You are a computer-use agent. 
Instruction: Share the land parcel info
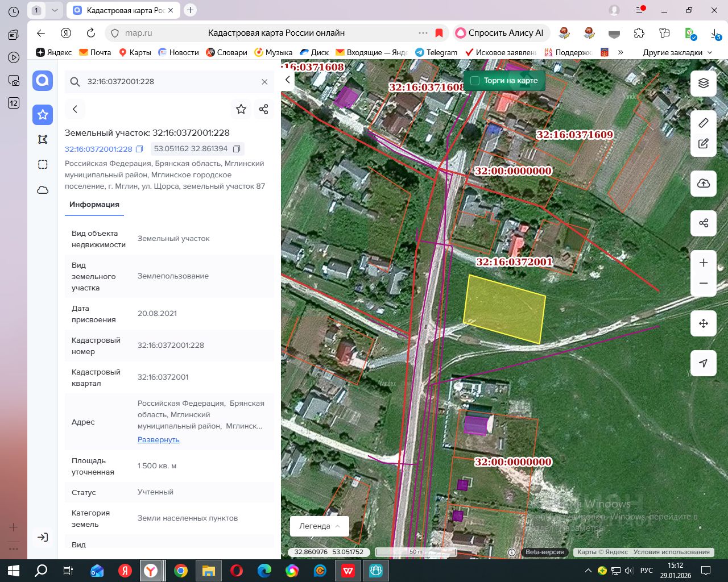click(x=263, y=109)
